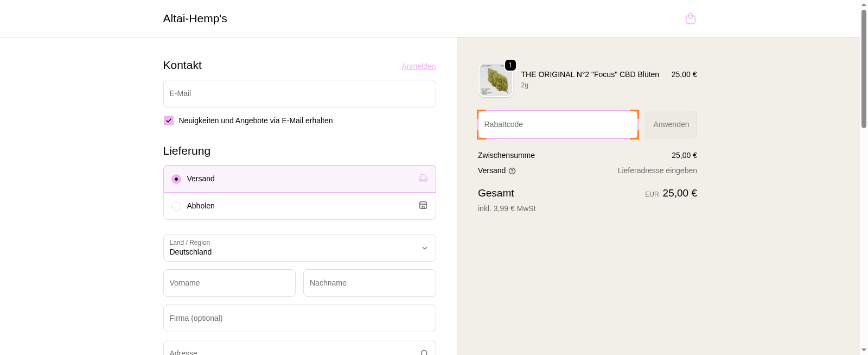Screen dimensions: 868x355
Task: Focus the Adresse input field
Action: pos(299,348)
